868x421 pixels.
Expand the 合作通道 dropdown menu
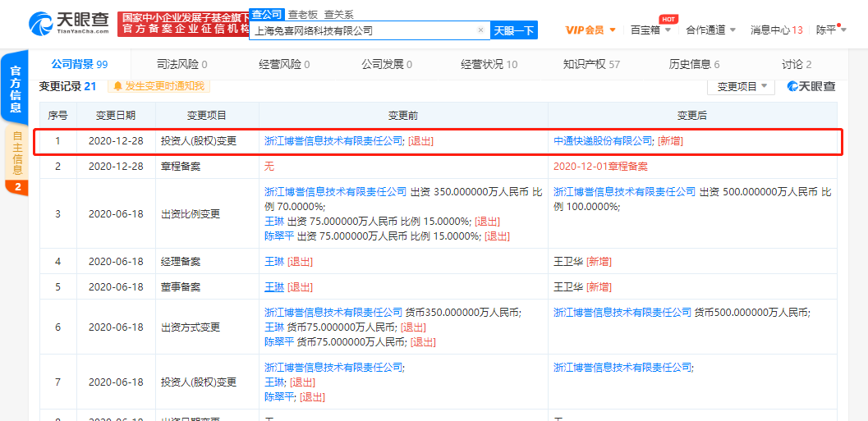coord(710,30)
